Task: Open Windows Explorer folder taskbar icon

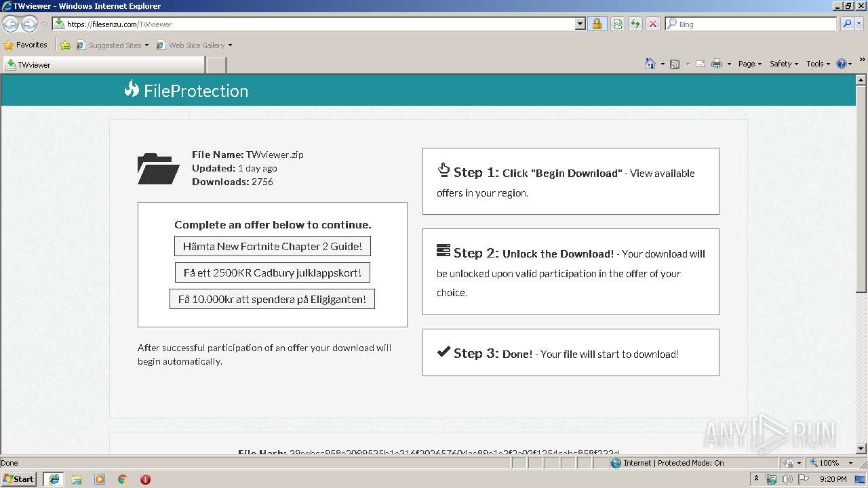Action: pyautogui.click(x=77, y=479)
